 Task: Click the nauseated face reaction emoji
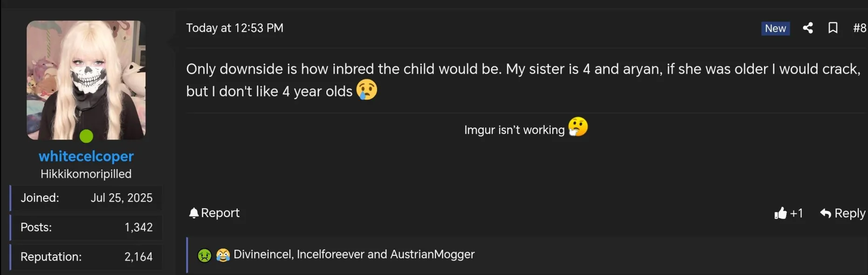[x=204, y=255]
